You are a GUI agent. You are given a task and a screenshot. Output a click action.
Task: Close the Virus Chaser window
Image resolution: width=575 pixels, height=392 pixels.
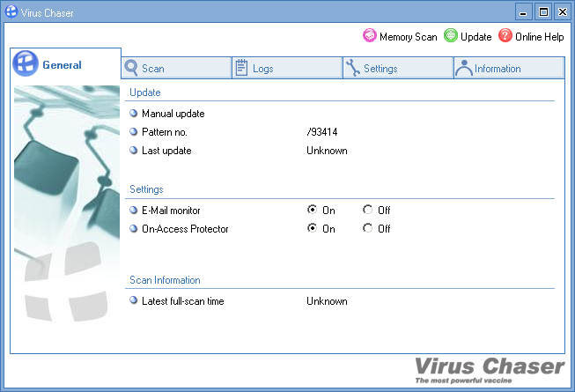[x=563, y=12]
